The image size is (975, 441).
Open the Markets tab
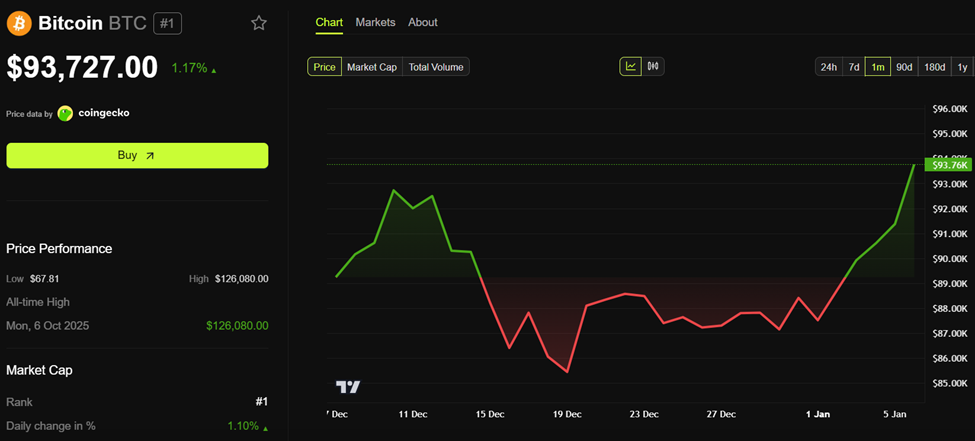375,22
